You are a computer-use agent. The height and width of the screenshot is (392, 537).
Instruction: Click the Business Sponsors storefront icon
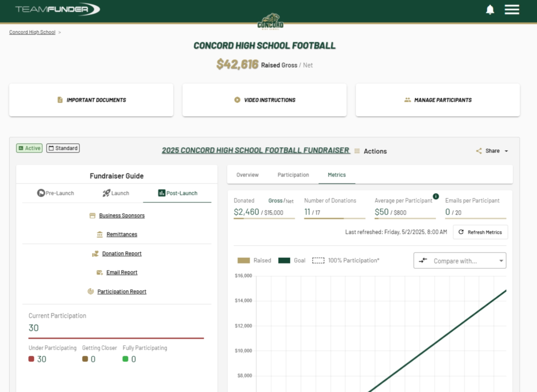point(93,216)
